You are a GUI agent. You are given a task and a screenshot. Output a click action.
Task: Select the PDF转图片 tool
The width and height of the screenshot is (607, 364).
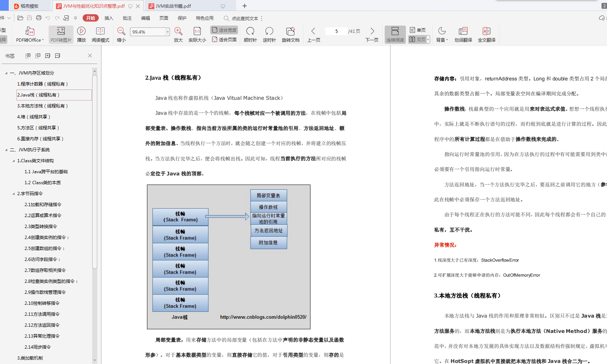pos(61,35)
